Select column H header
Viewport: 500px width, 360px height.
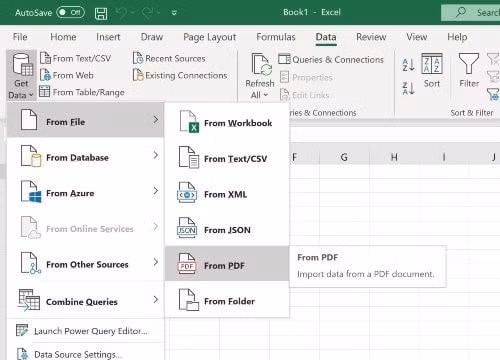[x=394, y=157]
